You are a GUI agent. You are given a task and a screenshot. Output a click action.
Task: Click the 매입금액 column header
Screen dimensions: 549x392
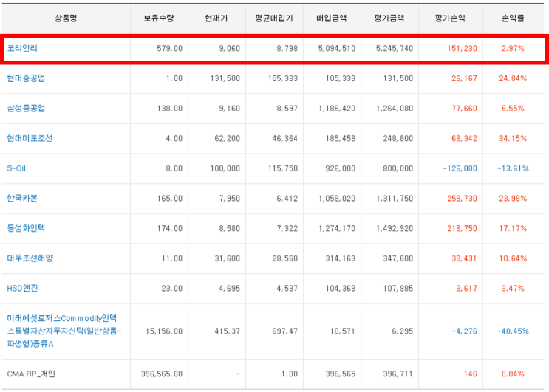click(332, 18)
